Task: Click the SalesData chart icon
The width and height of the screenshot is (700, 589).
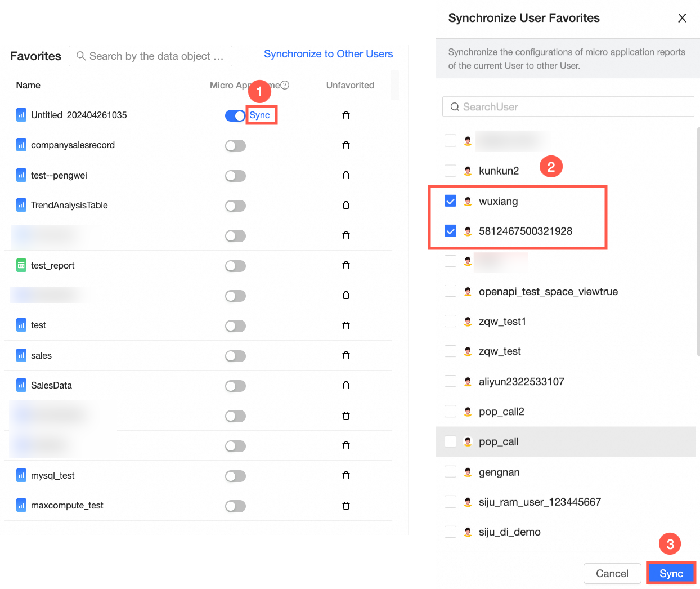Action: [x=21, y=385]
